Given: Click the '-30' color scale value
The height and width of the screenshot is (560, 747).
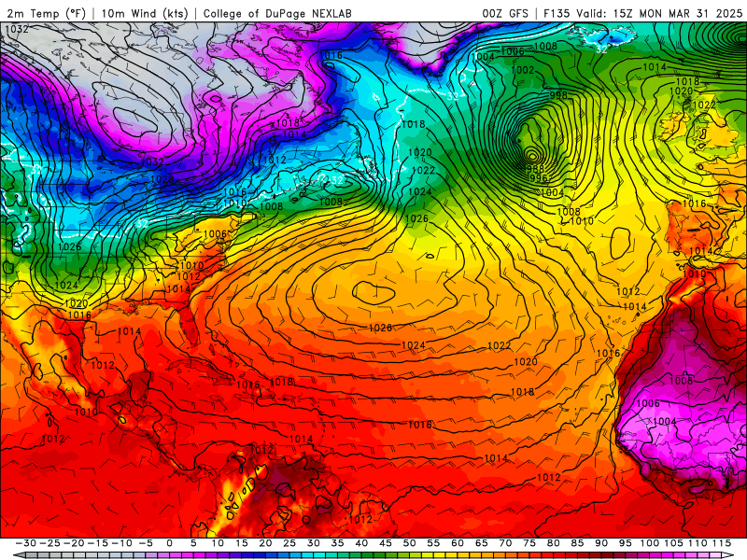Looking at the screenshot, I should (x=26, y=543).
